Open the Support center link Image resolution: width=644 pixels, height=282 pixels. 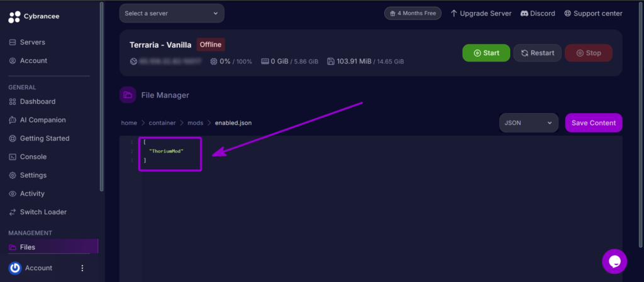pos(593,14)
